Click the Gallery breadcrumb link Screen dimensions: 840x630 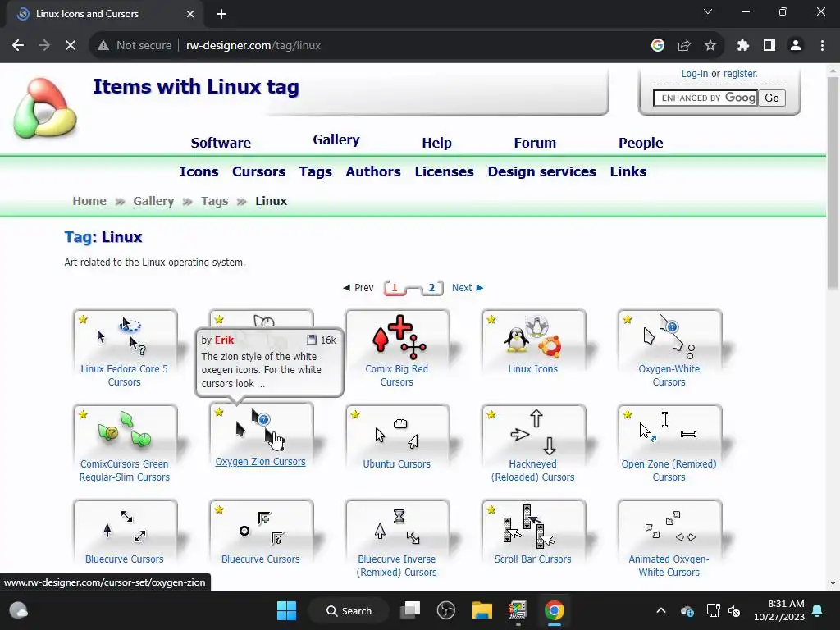point(153,201)
